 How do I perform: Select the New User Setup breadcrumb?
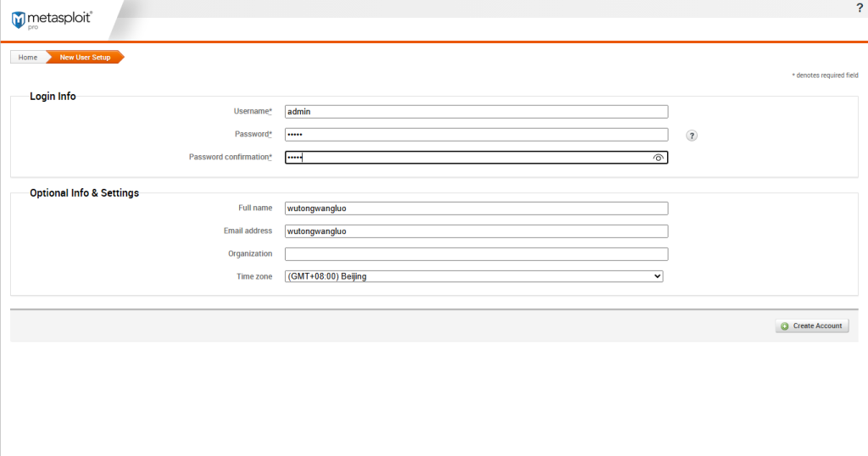pos(85,58)
